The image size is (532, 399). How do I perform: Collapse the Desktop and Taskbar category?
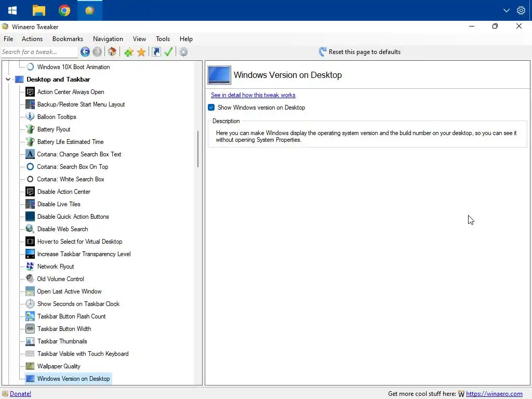[x=8, y=79]
